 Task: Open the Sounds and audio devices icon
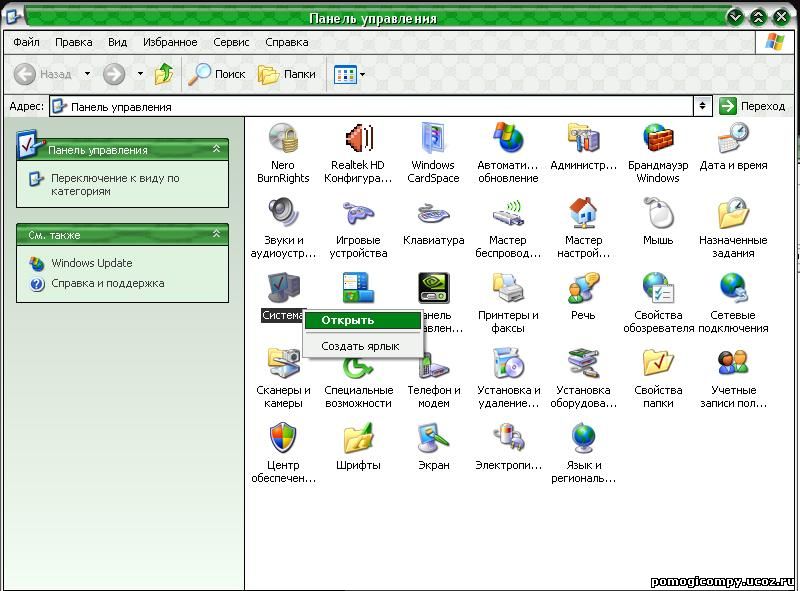pyautogui.click(x=283, y=213)
